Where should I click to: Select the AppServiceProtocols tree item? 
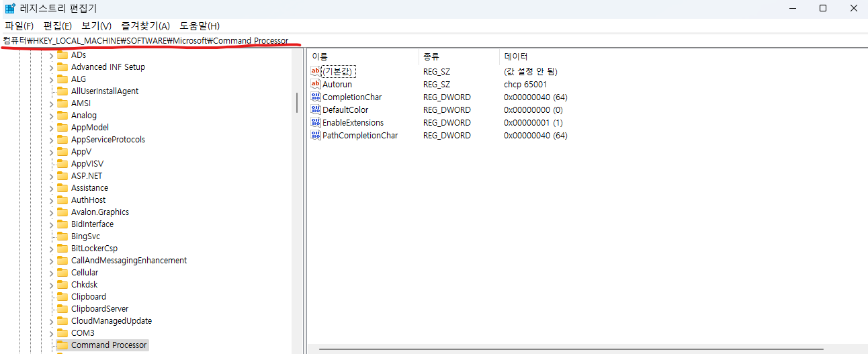click(x=108, y=140)
